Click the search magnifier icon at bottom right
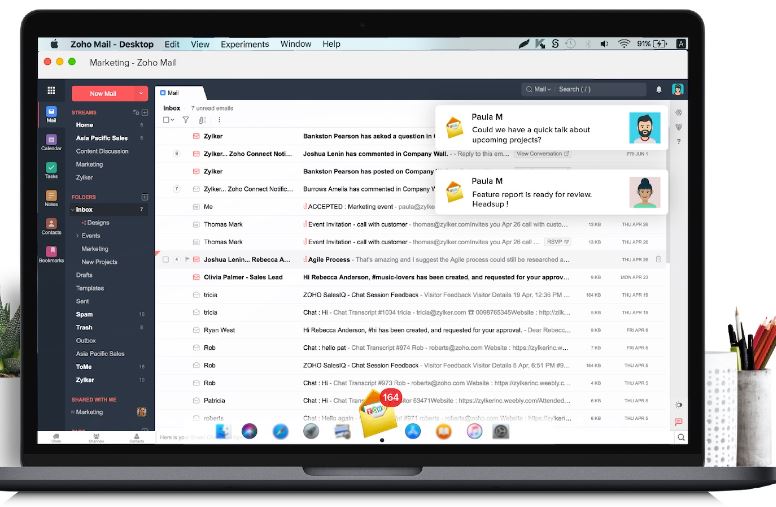Image resolution: width=776 pixels, height=507 pixels. (681, 437)
